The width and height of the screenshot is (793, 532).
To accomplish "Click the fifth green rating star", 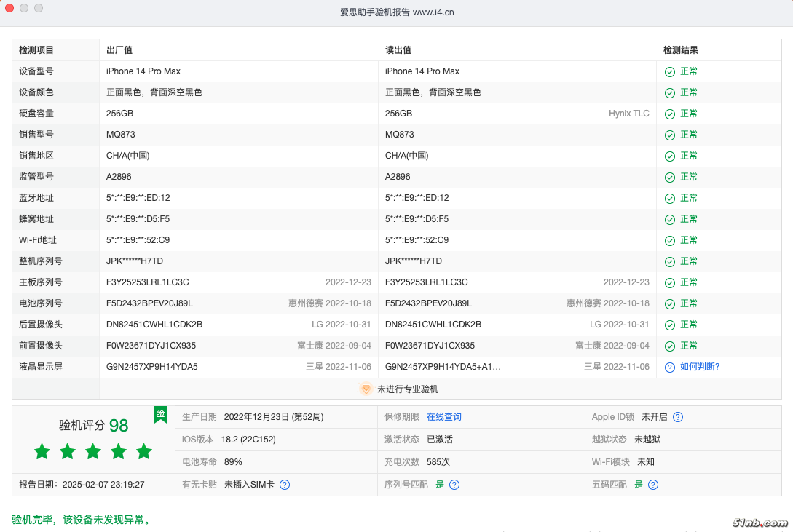I will 144,452.
